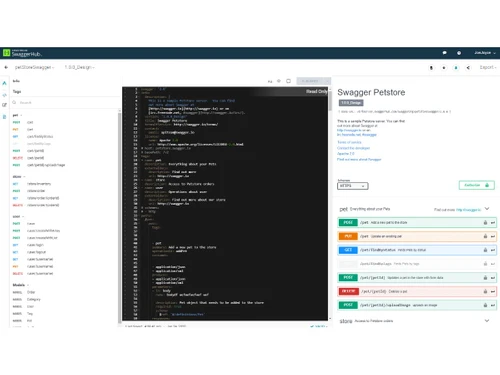
Task: Select Tags in the navigation panel
Action: click(17, 92)
